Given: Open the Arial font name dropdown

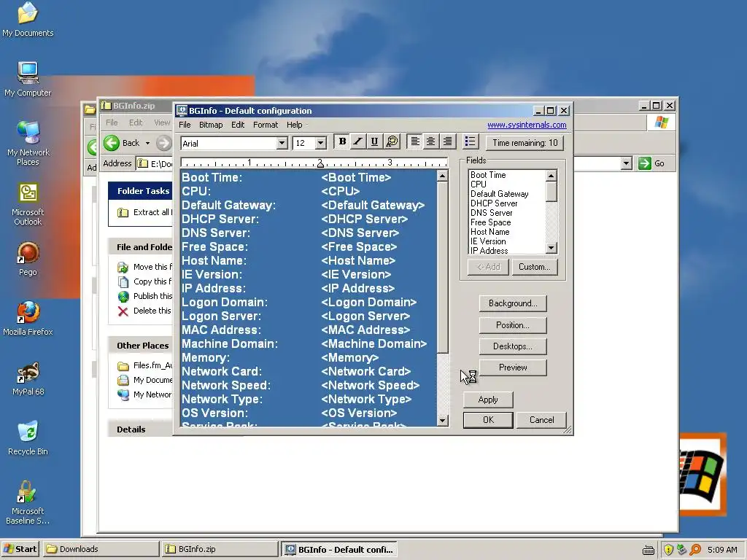Looking at the screenshot, I should point(282,143).
